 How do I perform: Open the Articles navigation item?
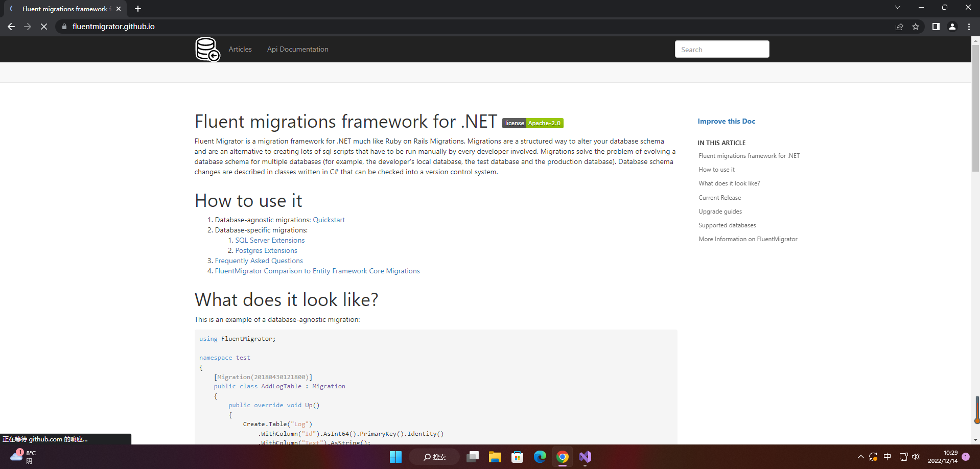tap(240, 50)
